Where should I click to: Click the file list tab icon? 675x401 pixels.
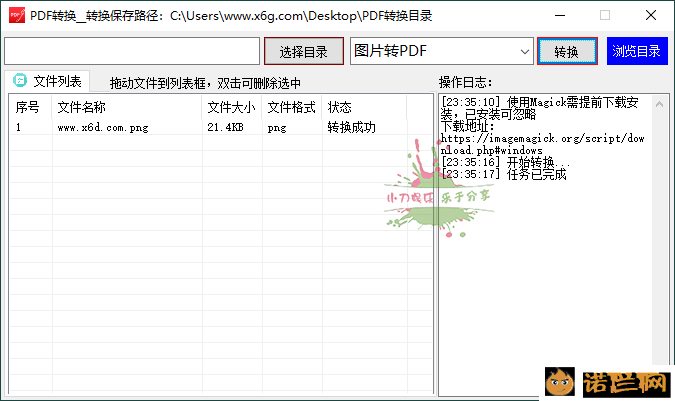point(20,80)
